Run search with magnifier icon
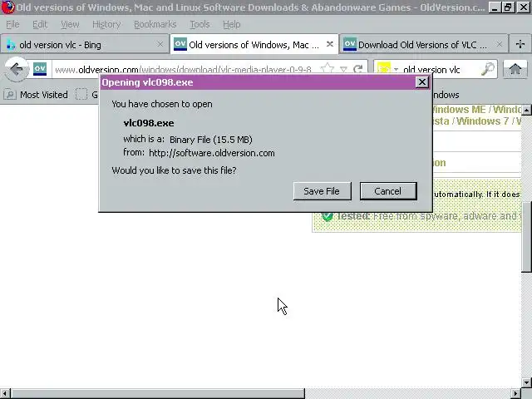 [x=488, y=69]
